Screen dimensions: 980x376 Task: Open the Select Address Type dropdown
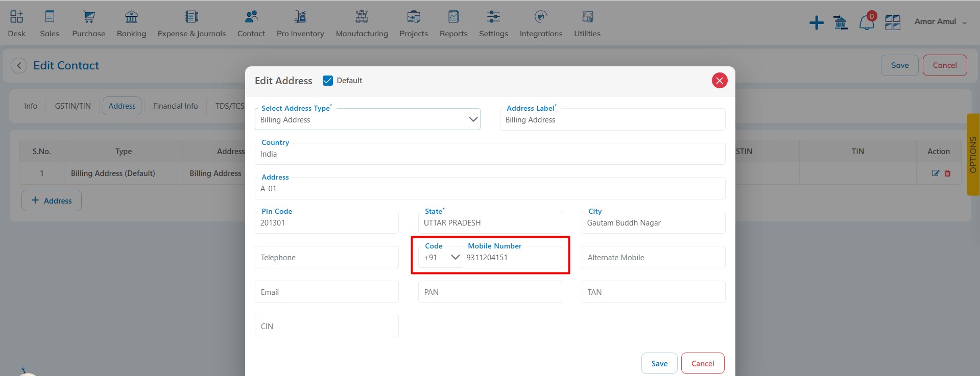pos(368,119)
